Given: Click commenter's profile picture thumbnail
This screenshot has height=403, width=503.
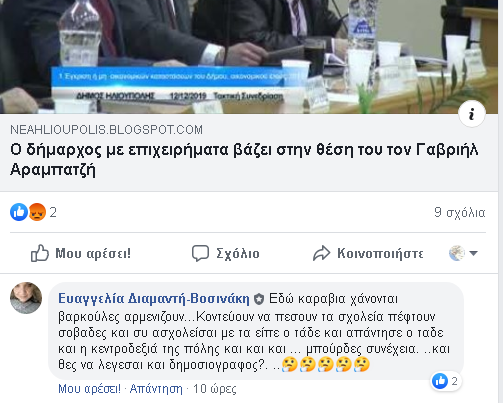Looking at the screenshot, I should click(26, 298).
